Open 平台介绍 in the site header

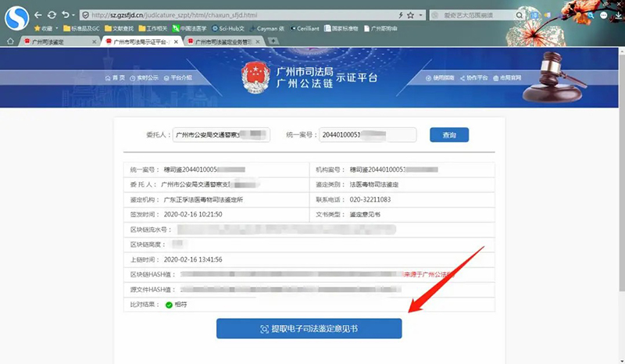(x=178, y=78)
